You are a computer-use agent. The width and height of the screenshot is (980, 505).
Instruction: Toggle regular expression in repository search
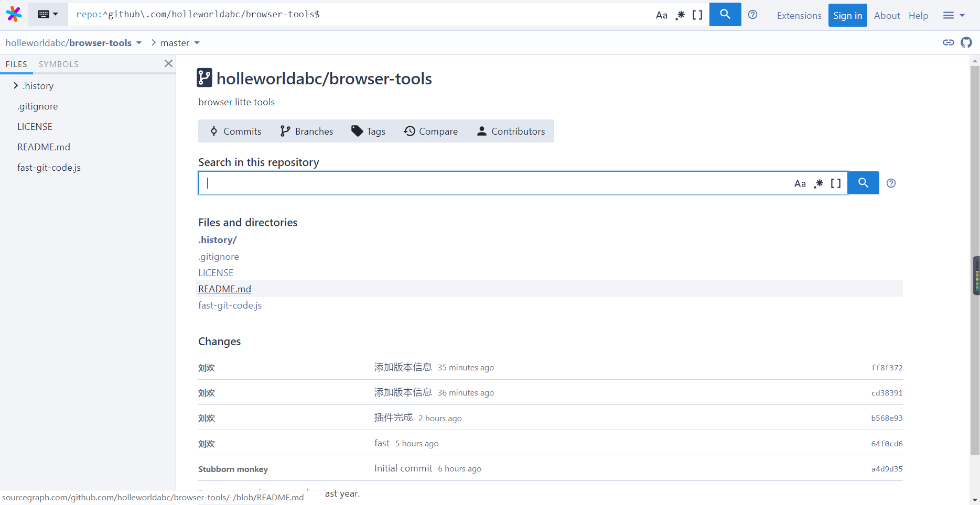[819, 183]
